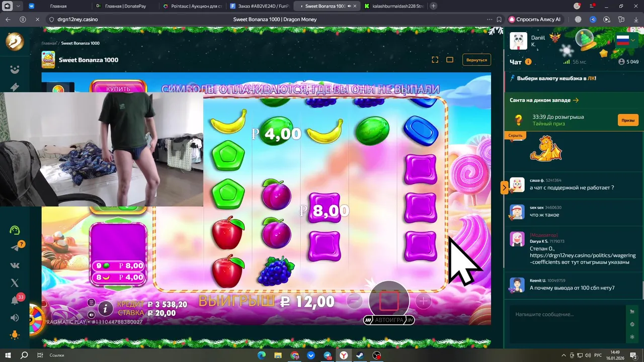Open the support headset icon in sidebar
This screenshot has width=644, height=362.
coord(15,230)
